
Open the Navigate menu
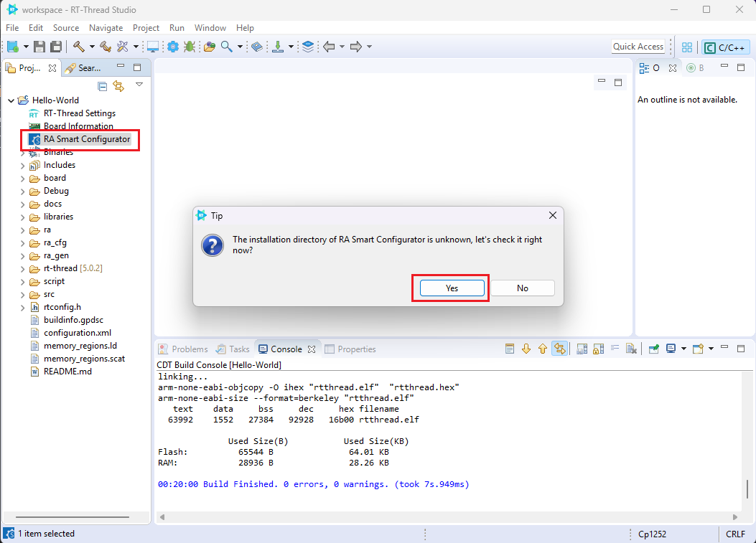click(106, 28)
